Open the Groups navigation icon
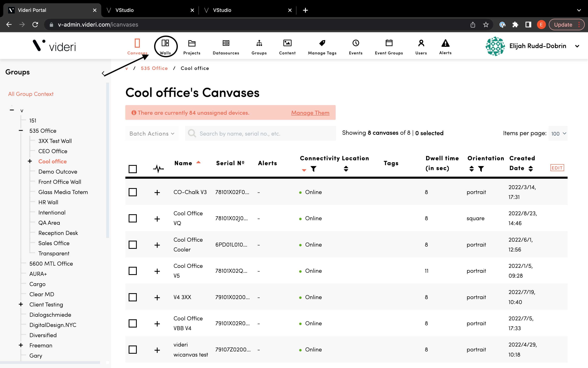588x368 pixels. point(259,43)
